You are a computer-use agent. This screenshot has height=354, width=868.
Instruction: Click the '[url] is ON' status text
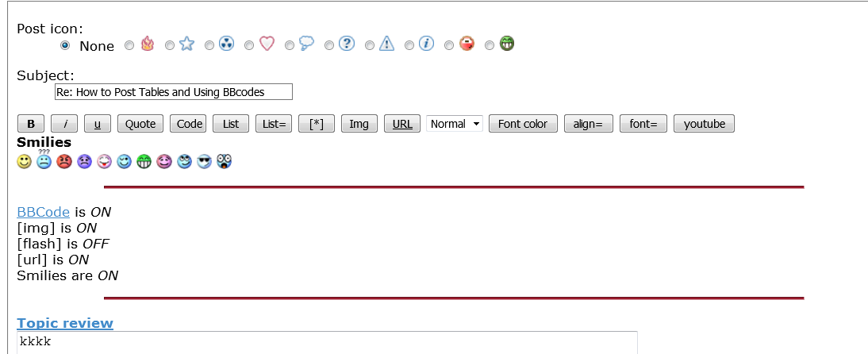pos(52,260)
